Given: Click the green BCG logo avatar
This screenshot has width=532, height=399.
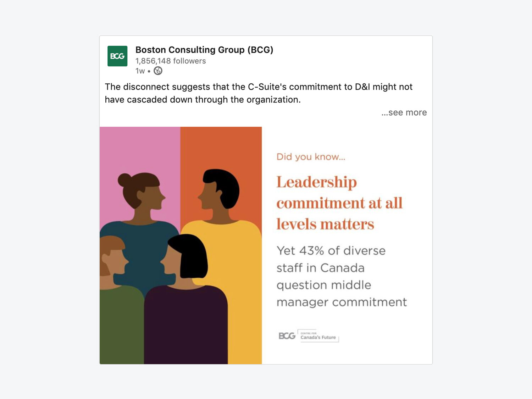Looking at the screenshot, I should 117,56.
